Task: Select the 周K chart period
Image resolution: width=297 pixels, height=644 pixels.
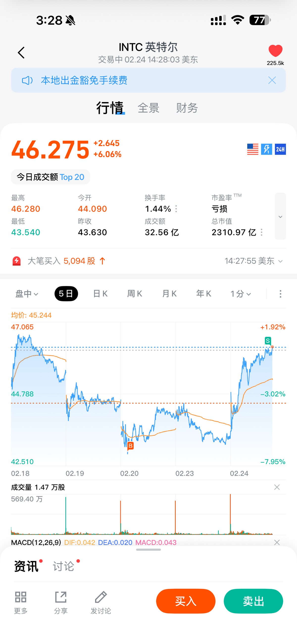Action: point(135,294)
